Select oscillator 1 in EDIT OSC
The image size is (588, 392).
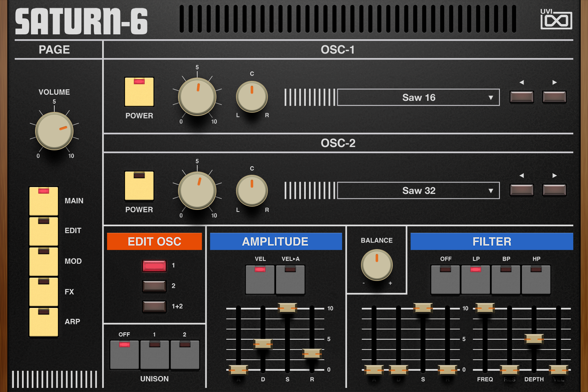(x=154, y=265)
